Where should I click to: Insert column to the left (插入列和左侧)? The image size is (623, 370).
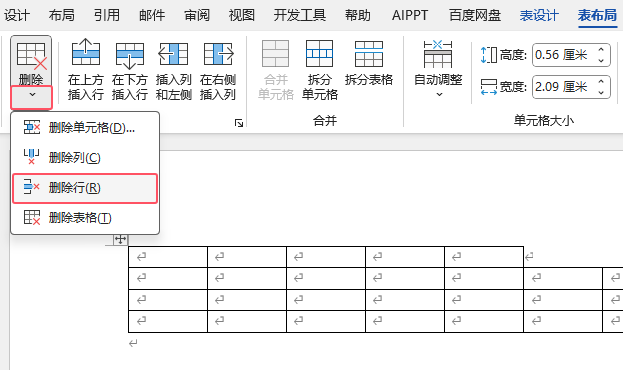click(174, 70)
